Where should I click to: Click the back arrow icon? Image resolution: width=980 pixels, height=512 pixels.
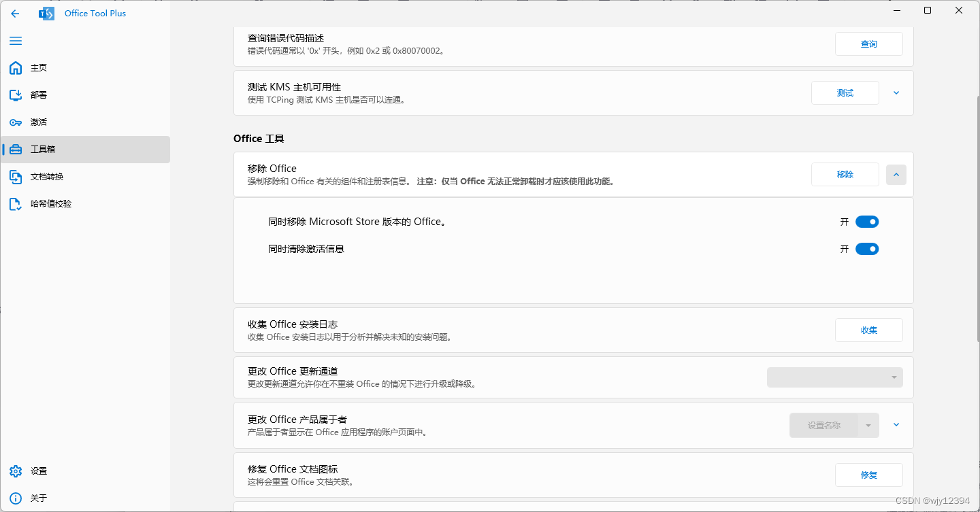(x=15, y=14)
